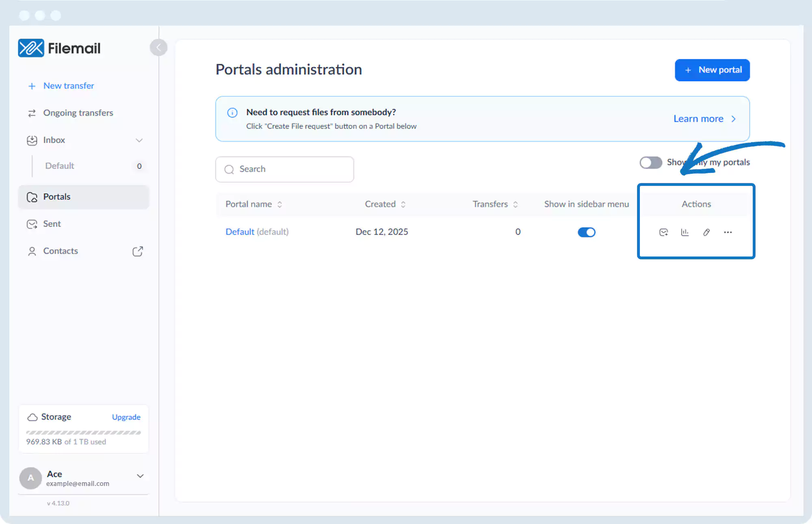
Task: Collapse the sidebar with arrow button
Action: pyautogui.click(x=158, y=47)
